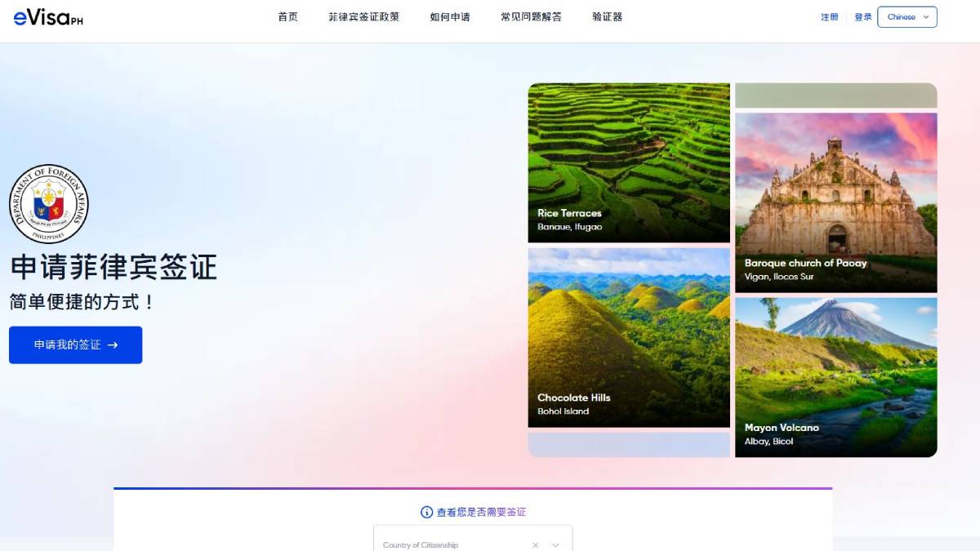Open the Chinese language selector
This screenshot has height=551, width=980.
tap(906, 17)
